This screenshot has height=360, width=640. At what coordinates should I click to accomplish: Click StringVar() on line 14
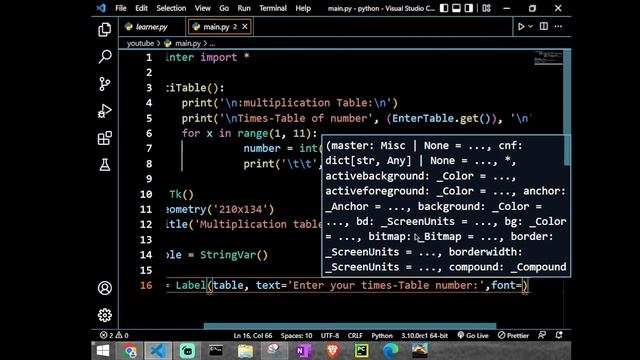coord(234,255)
